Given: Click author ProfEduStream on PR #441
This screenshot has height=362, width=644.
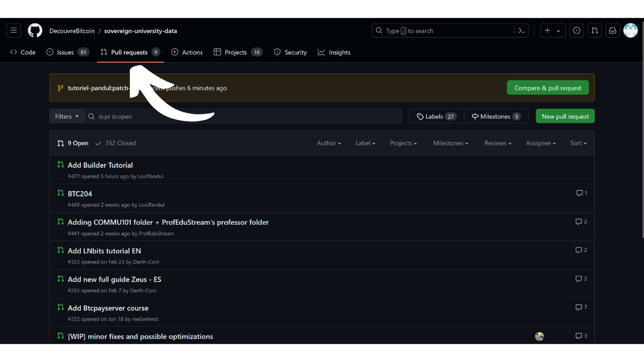Looking at the screenshot, I should pyautogui.click(x=156, y=233).
